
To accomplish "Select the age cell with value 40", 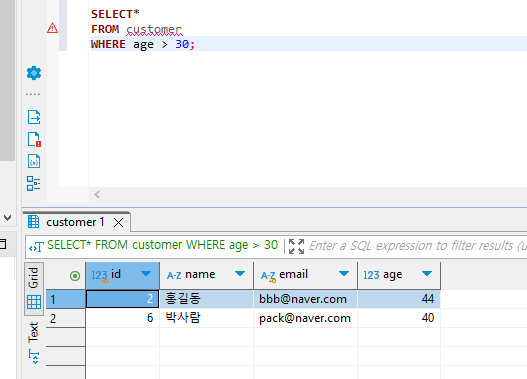I will coord(399,318).
